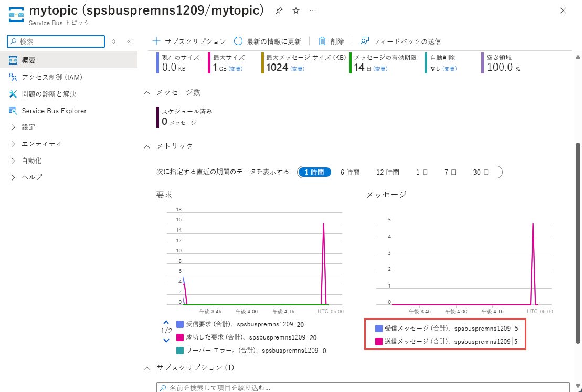Click the 変更 link for 最大メッセージ サイズ

(x=298, y=69)
